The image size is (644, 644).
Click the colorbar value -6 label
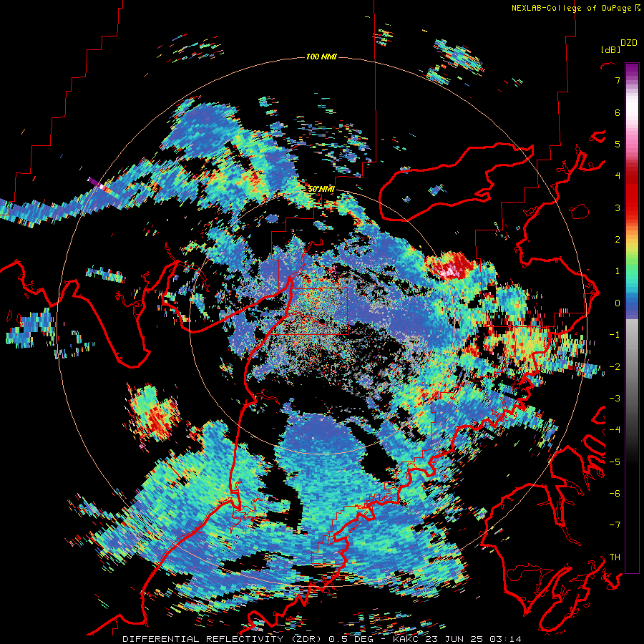coord(615,494)
